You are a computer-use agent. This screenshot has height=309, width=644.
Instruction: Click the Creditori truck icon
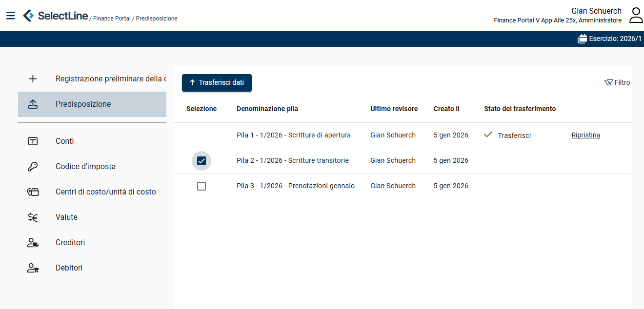pos(33,243)
